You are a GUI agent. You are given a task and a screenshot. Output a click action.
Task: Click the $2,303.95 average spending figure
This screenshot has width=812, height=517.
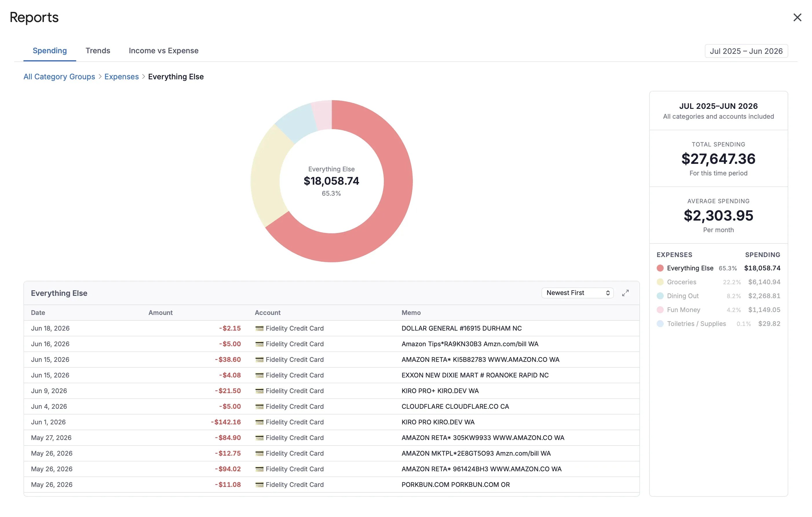[718, 215]
